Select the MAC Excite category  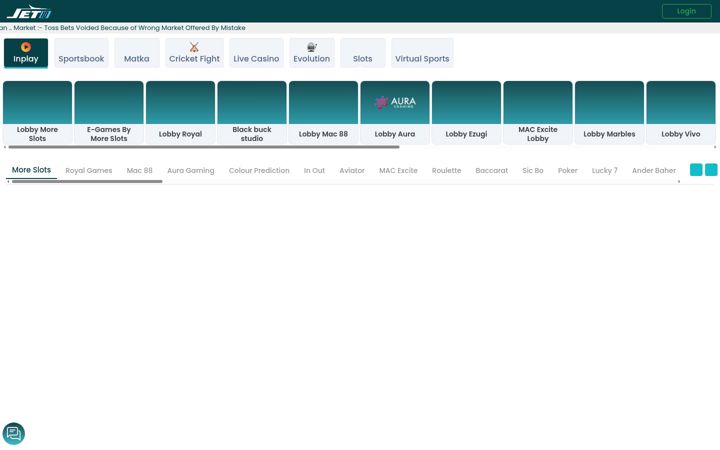pos(398,170)
